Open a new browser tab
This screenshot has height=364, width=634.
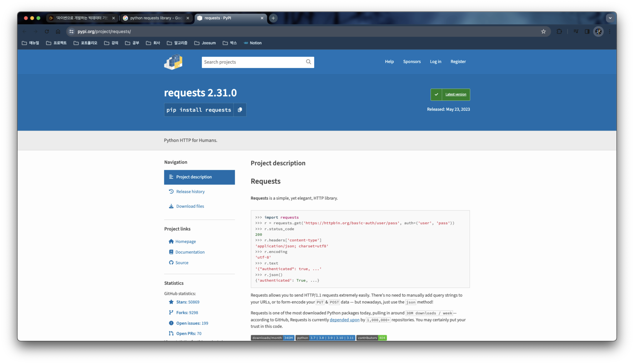coord(273,18)
